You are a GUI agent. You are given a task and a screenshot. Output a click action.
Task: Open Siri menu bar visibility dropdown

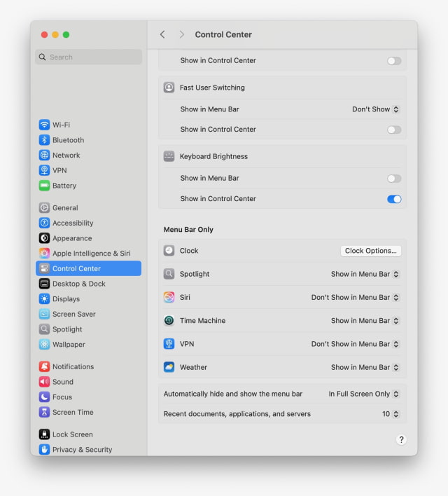pos(355,297)
